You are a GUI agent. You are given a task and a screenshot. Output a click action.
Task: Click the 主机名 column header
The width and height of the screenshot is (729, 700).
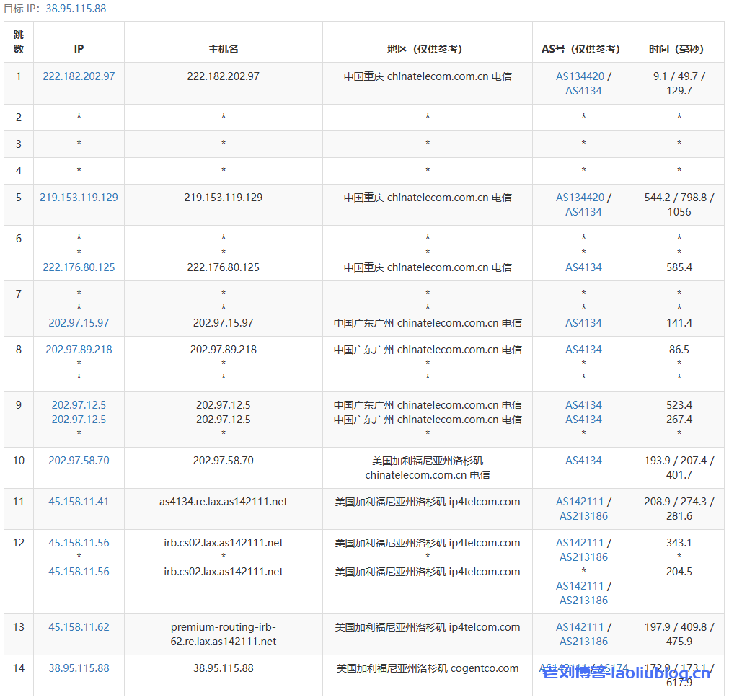click(223, 49)
